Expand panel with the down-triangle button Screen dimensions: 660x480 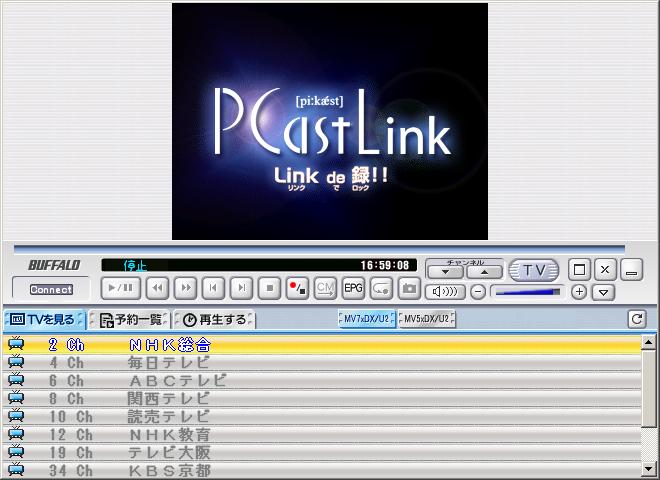(x=604, y=292)
